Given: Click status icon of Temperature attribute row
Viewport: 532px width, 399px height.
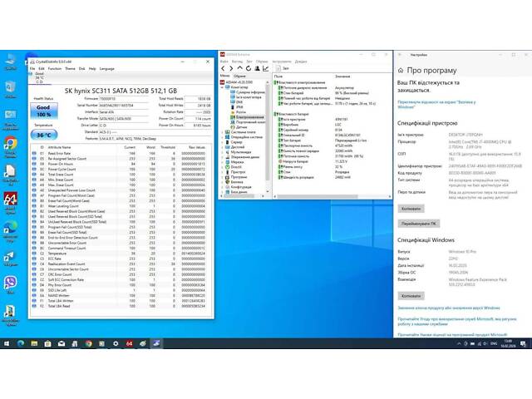Looking at the screenshot, I should pyautogui.click(x=34, y=253).
